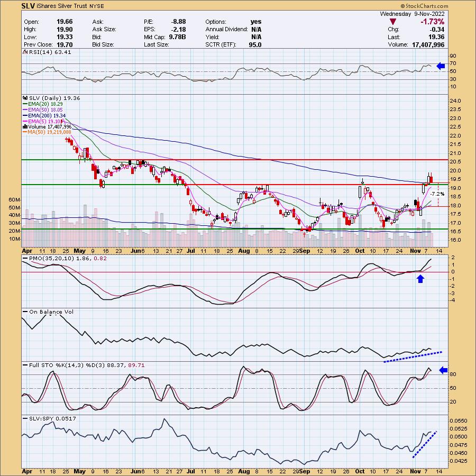The image size is (476, 476).
Task: Click the Annual Dividend label
Action: coord(226,30)
